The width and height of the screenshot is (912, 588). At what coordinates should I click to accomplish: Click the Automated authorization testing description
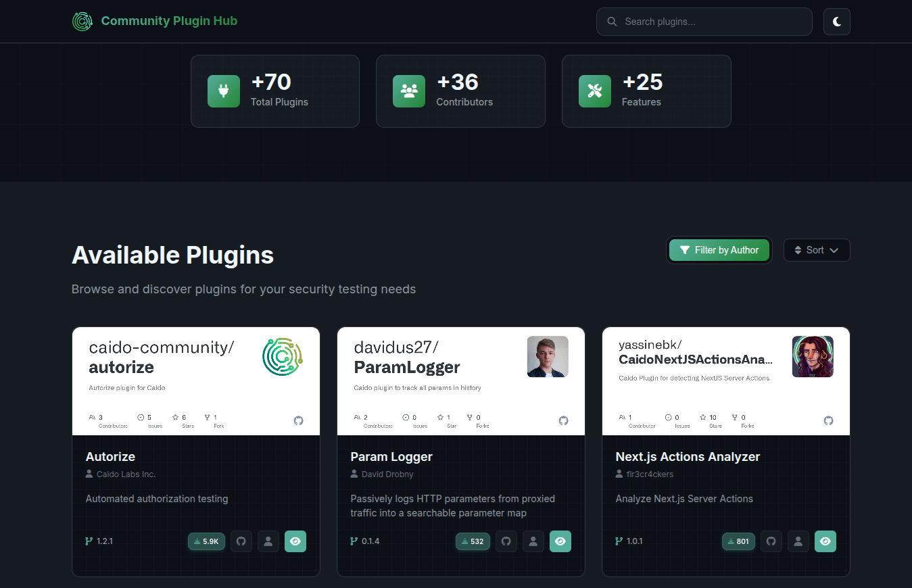click(x=157, y=499)
